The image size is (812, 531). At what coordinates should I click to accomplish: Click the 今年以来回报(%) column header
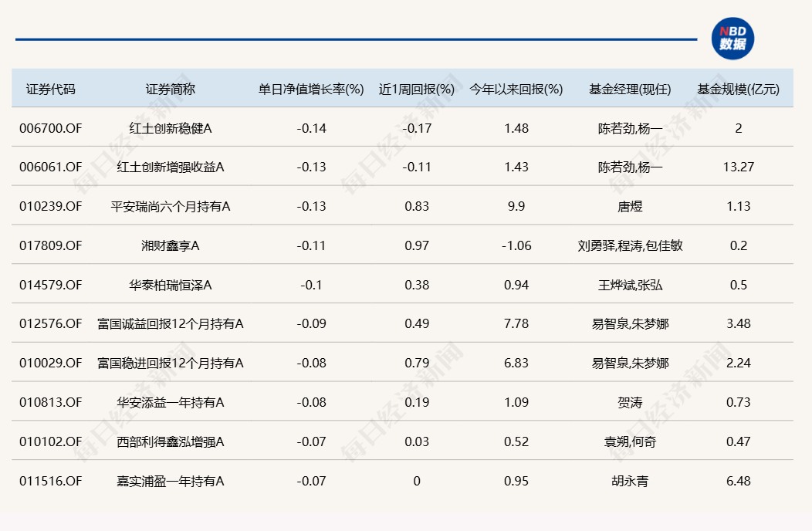pos(516,89)
